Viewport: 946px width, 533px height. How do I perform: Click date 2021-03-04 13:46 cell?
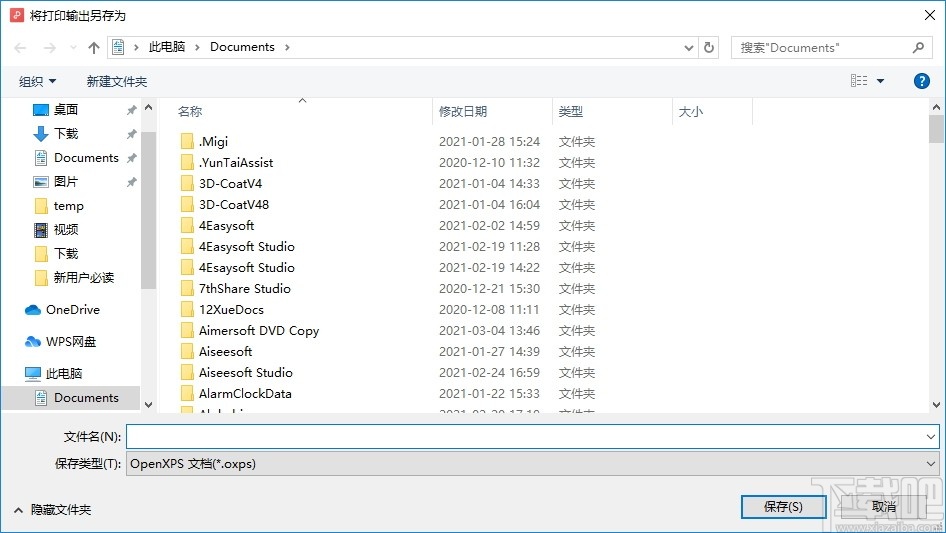489,331
